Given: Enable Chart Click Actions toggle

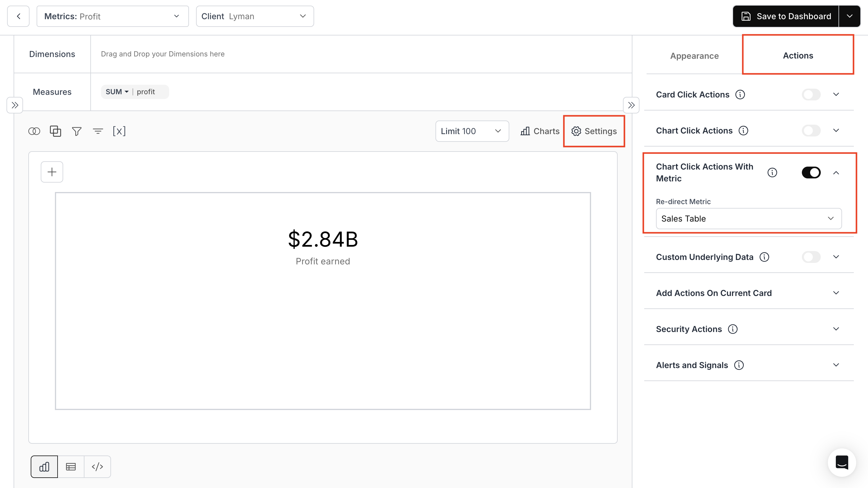Looking at the screenshot, I should pos(811,131).
